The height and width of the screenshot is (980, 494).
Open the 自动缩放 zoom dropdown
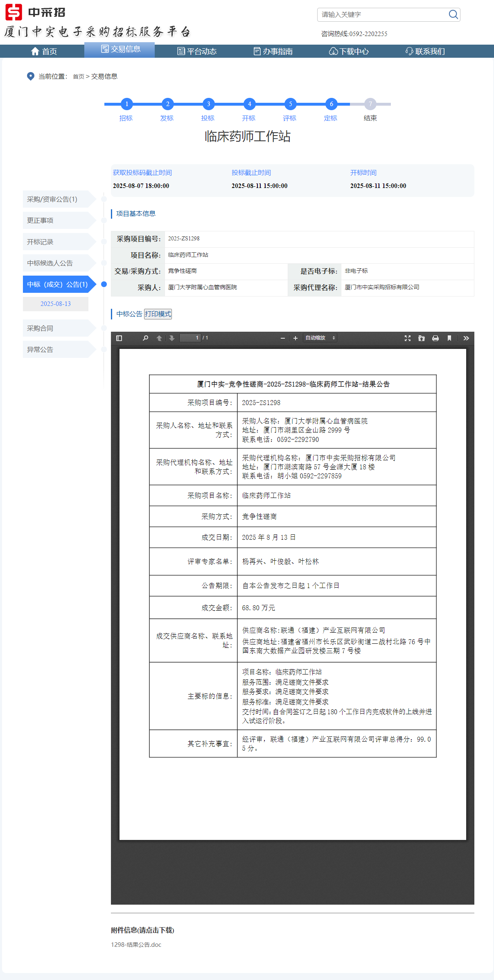coord(320,338)
